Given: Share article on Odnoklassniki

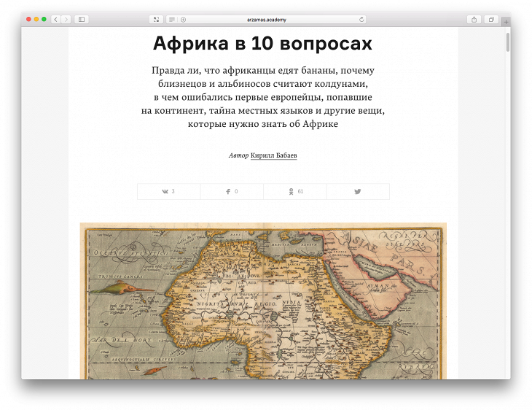Looking at the screenshot, I should pyautogui.click(x=294, y=191).
